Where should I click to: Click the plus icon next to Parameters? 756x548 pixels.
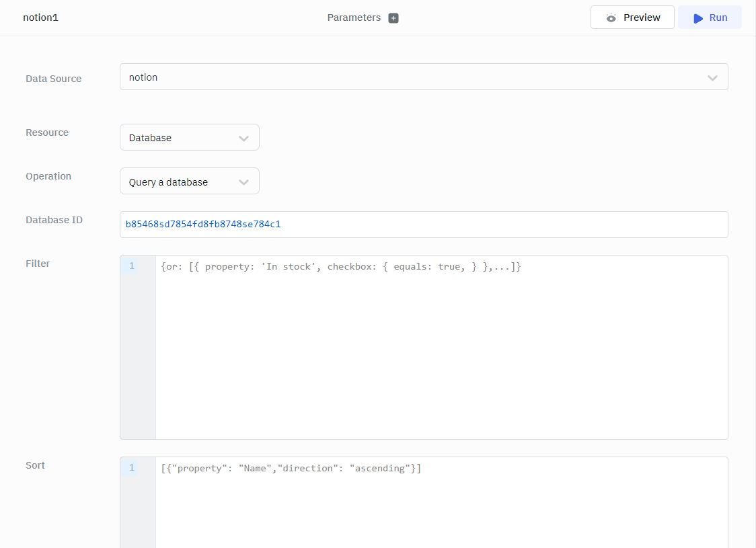tap(393, 18)
